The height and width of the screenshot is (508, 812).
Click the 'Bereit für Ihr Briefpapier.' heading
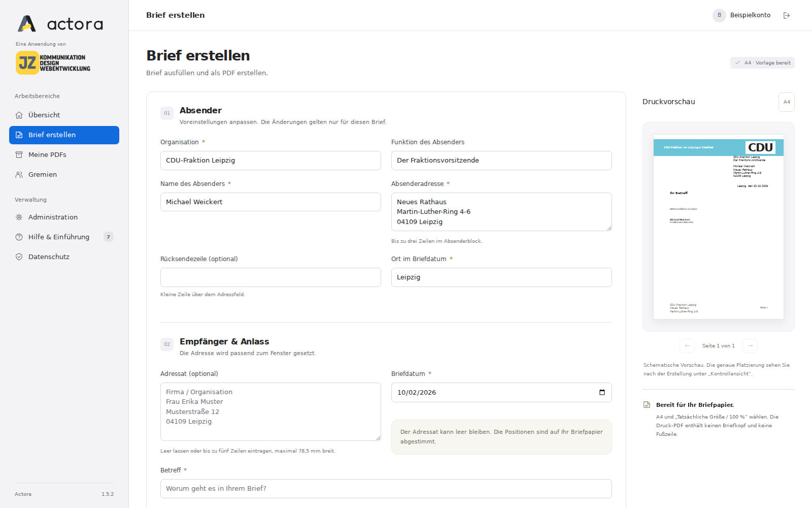point(695,405)
